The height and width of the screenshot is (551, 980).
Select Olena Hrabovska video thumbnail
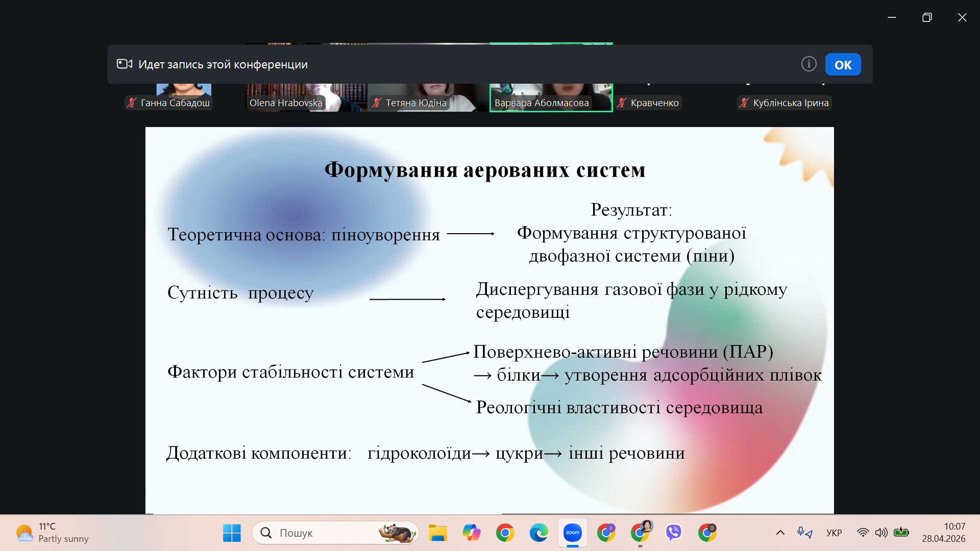(x=306, y=97)
